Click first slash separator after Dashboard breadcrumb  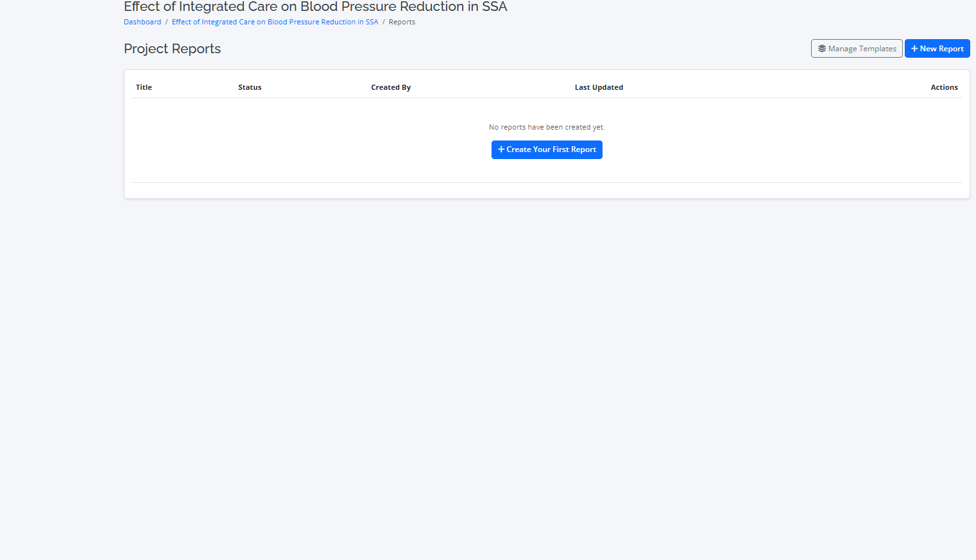[x=167, y=22]
